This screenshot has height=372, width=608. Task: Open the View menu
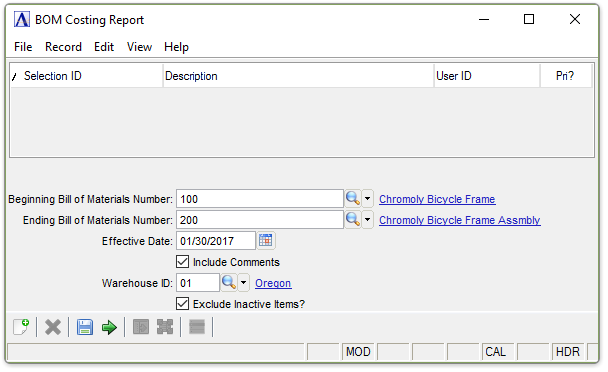click(x=139, y=47)
